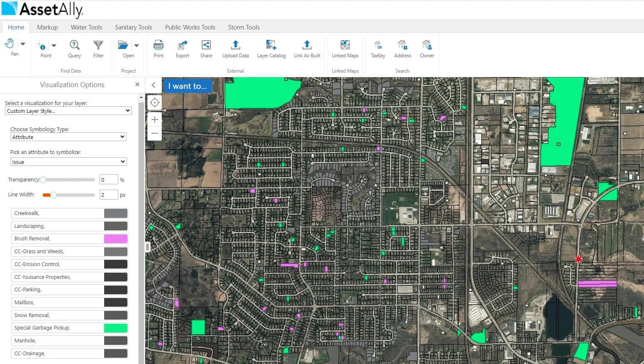
Task: Click the Snow Removal color swatch
Action: click(x=116, y=315)
